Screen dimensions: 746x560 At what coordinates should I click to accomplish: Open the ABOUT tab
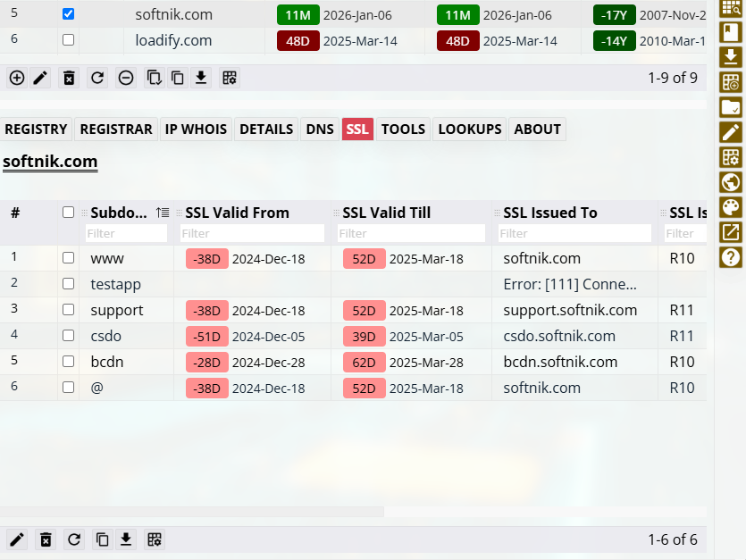537,130
